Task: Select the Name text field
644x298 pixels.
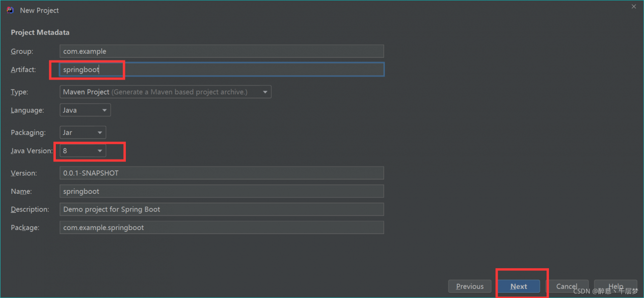Action: [x=221, y=191]
